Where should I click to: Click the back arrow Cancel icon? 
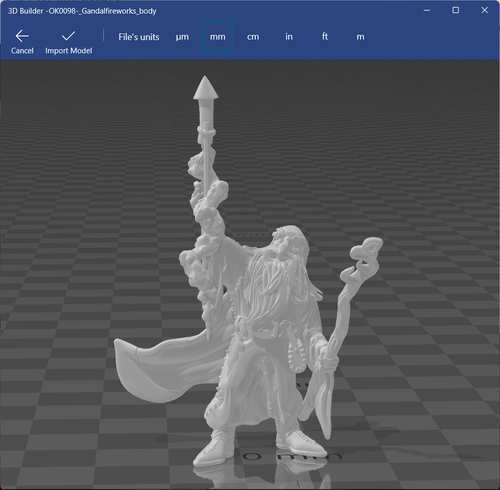tap(22, 36)
